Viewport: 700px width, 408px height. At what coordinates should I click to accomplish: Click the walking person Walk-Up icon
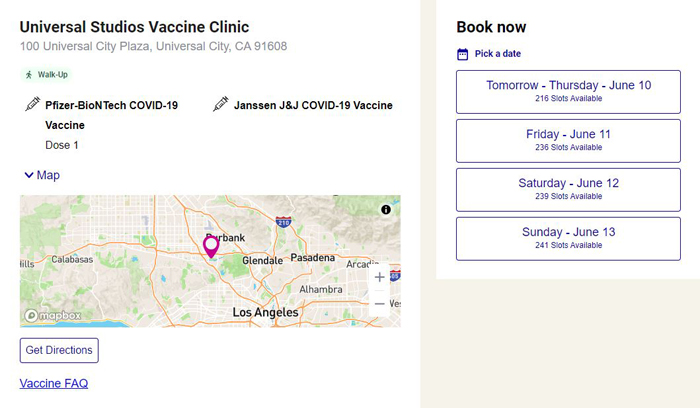coord(29,75)
